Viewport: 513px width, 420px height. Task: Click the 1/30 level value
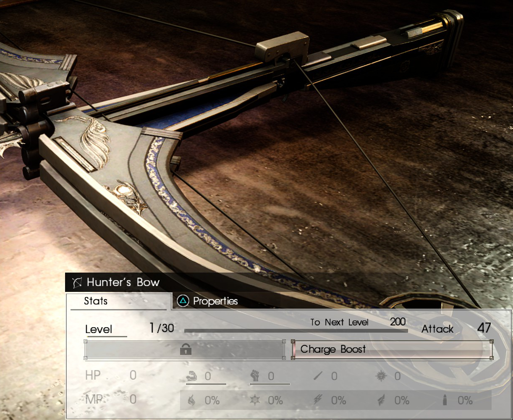pyautogui.click(x=162, y=328)
